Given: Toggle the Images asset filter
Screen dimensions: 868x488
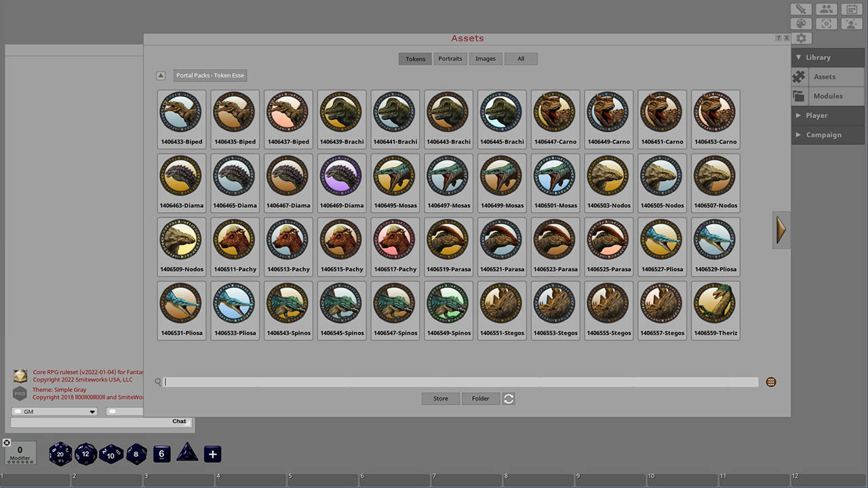Looking at the screenshot, I should [x=486, y=59].
